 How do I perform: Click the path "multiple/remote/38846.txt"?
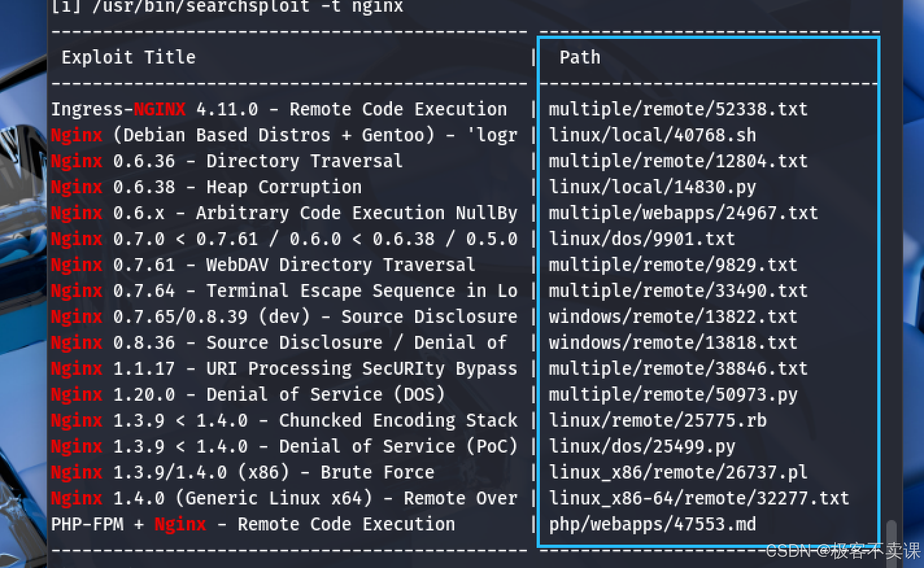tap(678, 368)
